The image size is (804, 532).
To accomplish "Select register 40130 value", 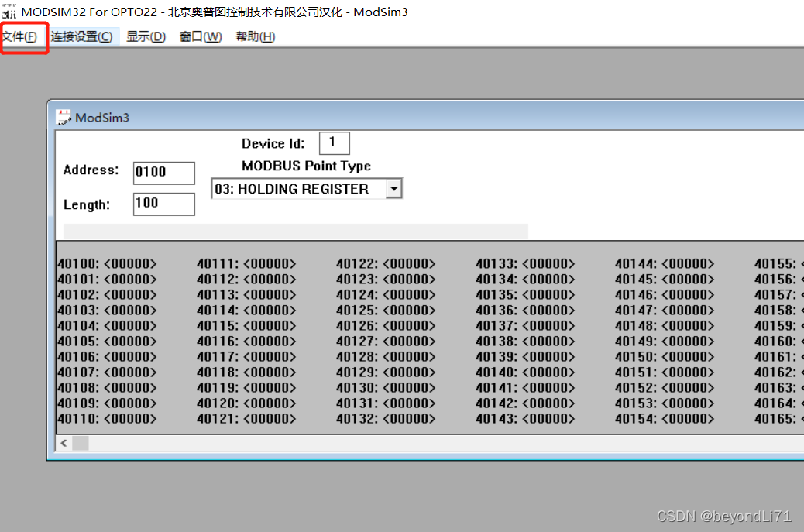I will (x=409, y=387).
